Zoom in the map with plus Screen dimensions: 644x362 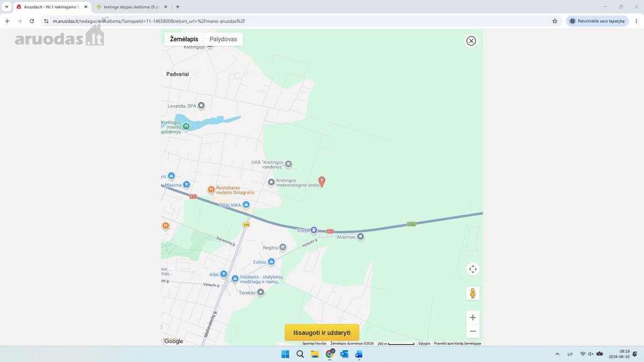click(473, 317)
